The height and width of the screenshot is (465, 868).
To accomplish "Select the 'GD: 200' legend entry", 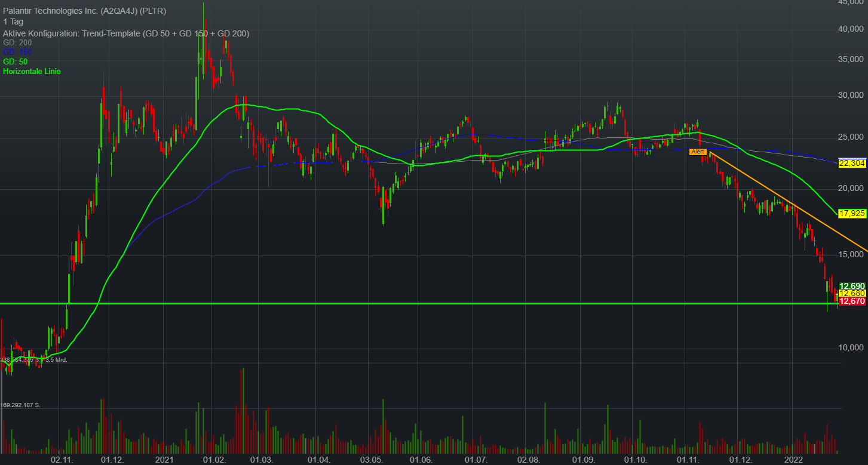I will coord(17,43).
